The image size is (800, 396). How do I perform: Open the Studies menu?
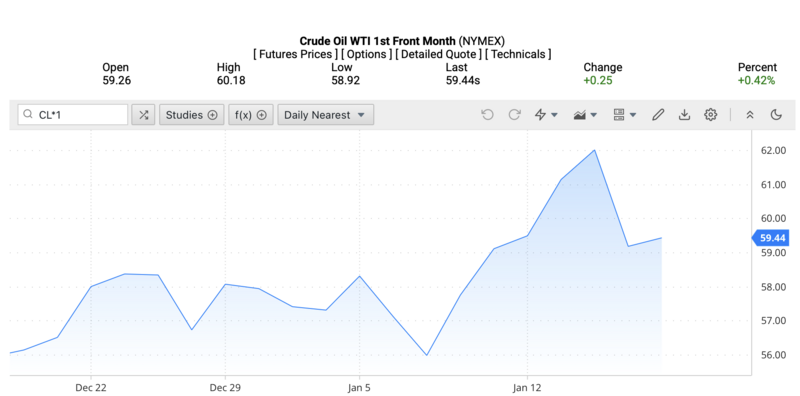click(191, 115)
